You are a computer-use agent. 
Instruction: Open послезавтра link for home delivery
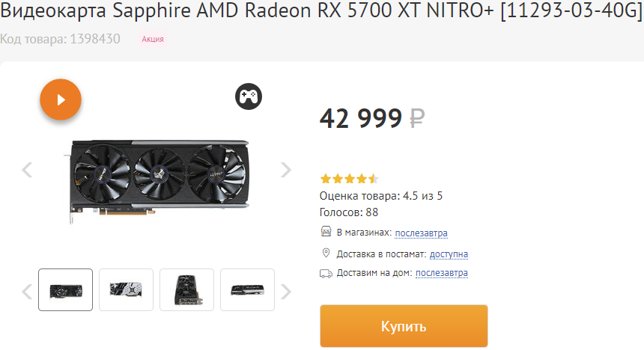442,273
